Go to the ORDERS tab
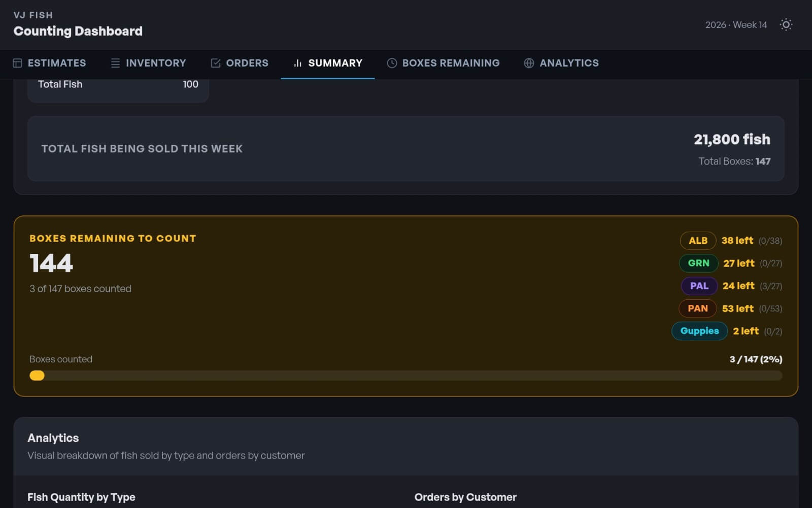The height and width of the screenshot is (508, 812). (x=247, y=63)
